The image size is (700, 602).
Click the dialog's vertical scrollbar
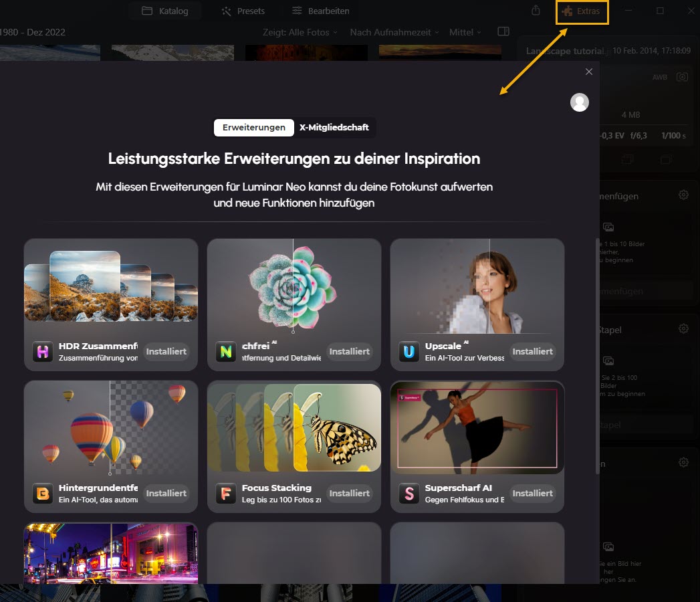(597, 357)
